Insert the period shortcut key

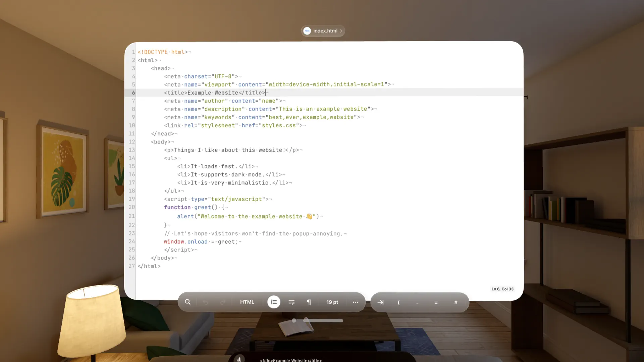pos(417,302)
